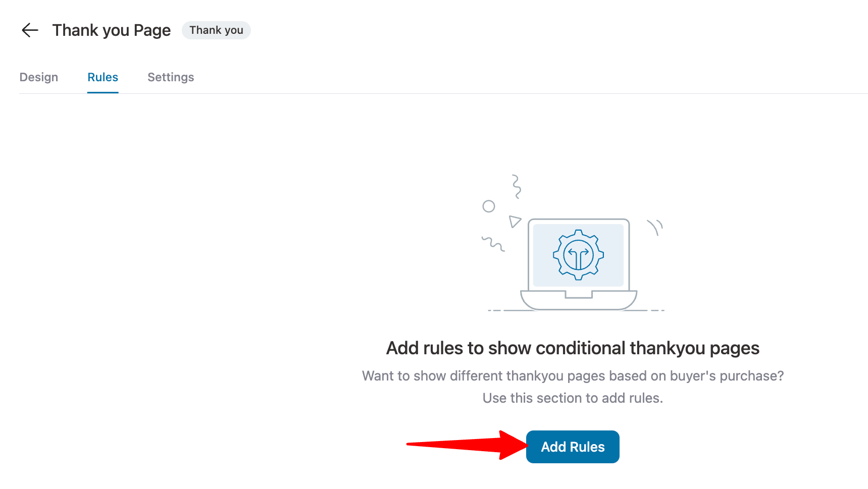868x489 pixels.
Task: Open the Design tab
Action: click(39, 77)
